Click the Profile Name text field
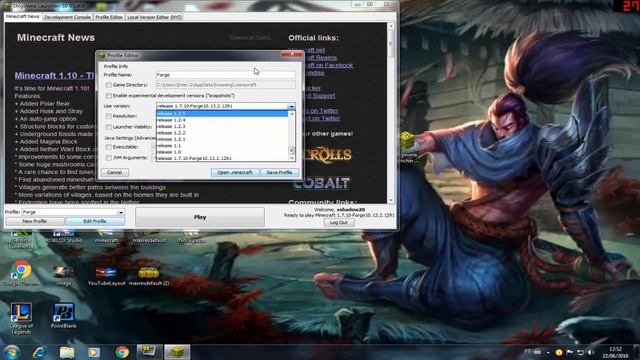This screenshot has height=360, width=640. coord(226,75)
